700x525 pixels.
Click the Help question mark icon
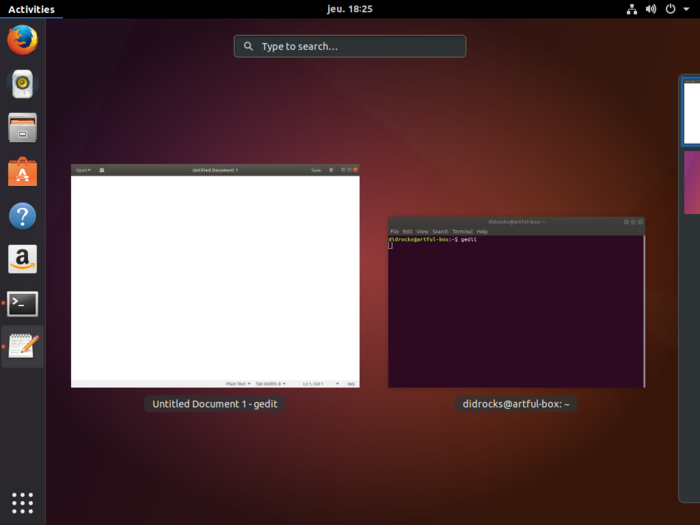tap(22, 216)
